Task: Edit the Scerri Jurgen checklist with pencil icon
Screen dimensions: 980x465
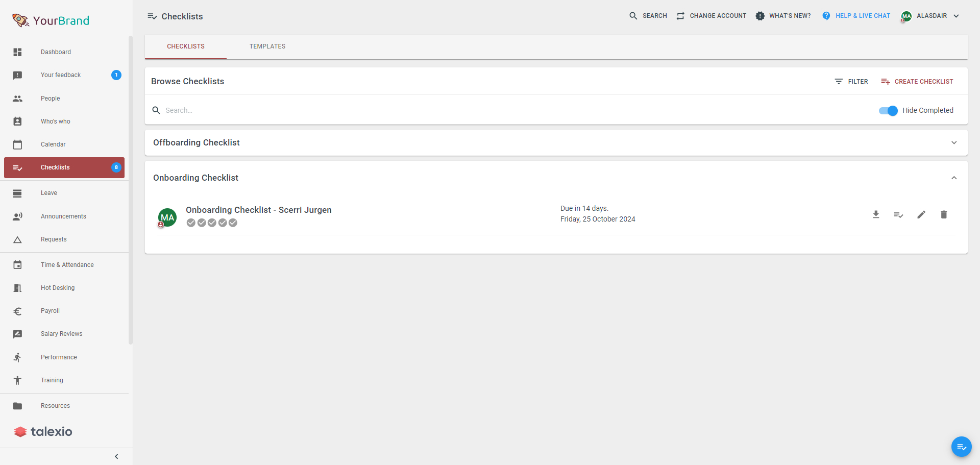Action: pyautogui.click(x=921, y=214)
